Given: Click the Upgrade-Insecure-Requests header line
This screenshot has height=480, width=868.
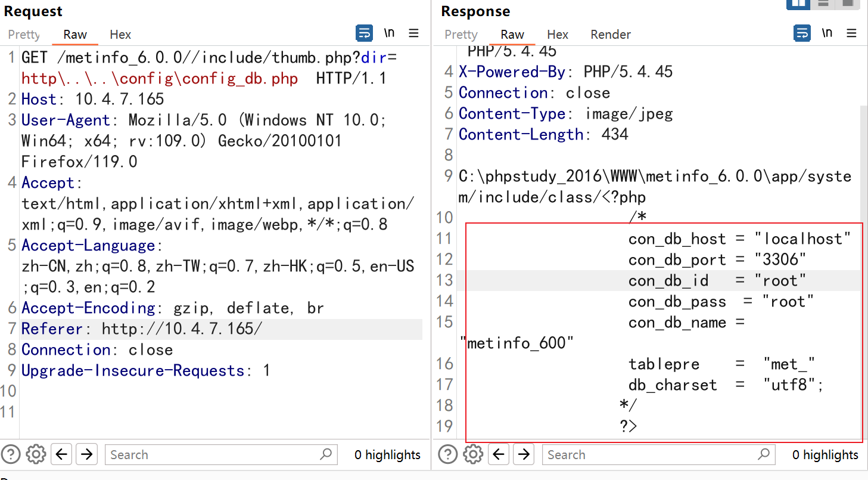Looking at the screenshot, I should (x=146, y=370).
